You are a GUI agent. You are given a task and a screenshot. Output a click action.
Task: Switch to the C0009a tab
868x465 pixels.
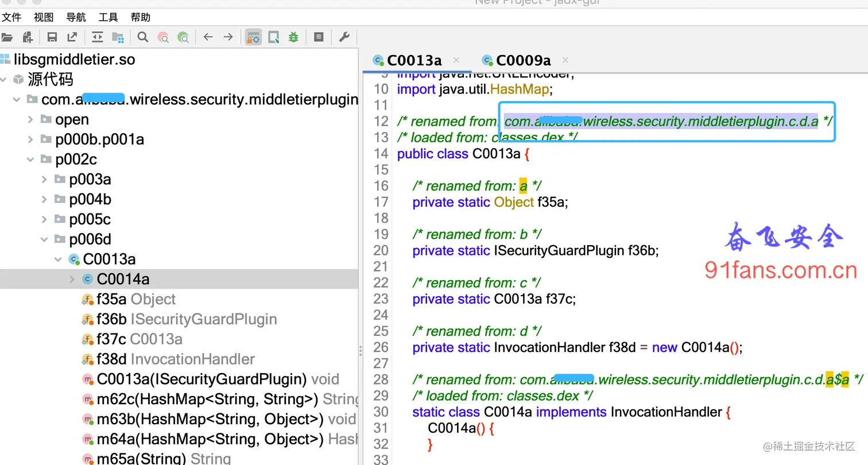(523, 60)
